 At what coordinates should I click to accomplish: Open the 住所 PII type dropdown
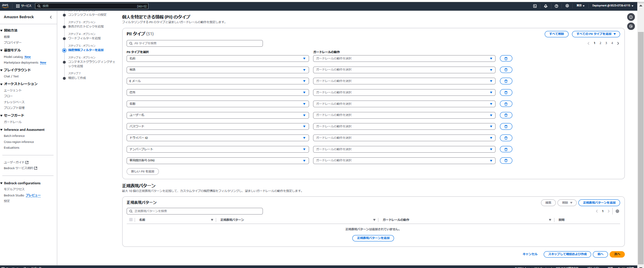pyautogui.click(x=218, y=92)
